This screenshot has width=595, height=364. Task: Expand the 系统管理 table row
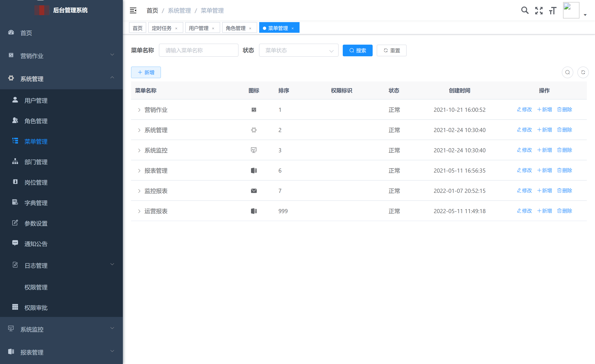click(139, 130)
